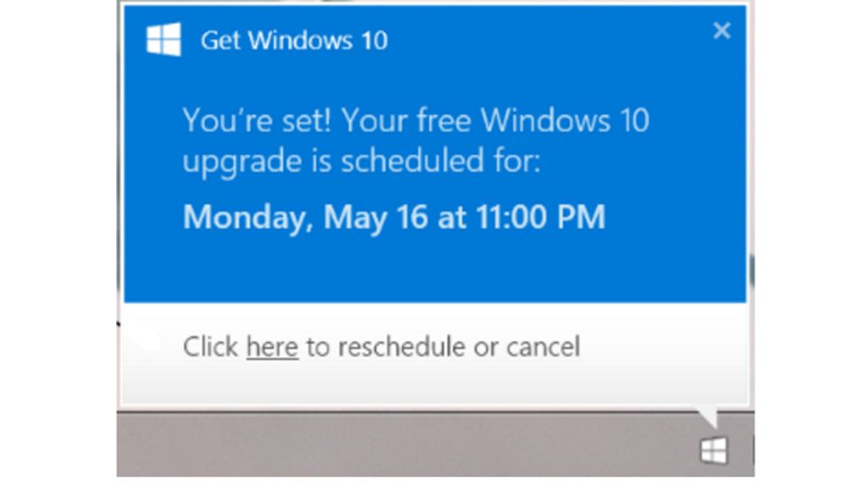Click the 'Monday, May 16' scheduled date
This screenshot has width=868, height=482.
point(305,217)
